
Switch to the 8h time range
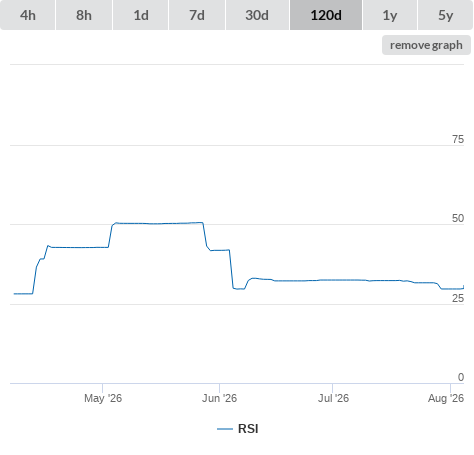click(84, 15)
